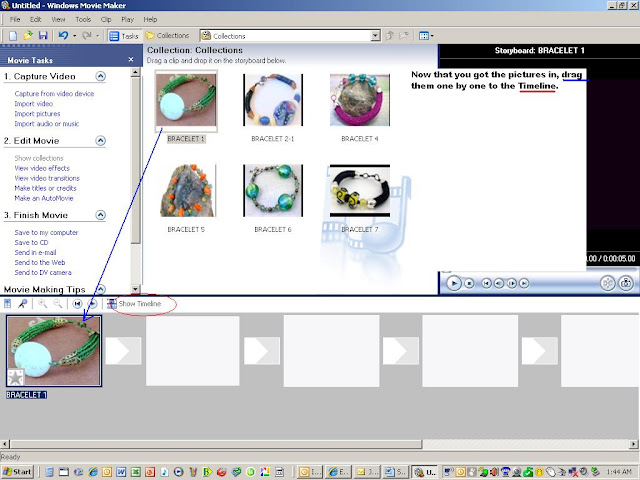Viewport: 640px width, 480px height.
Task: Open the Collections location combo box
Action: 290,36
